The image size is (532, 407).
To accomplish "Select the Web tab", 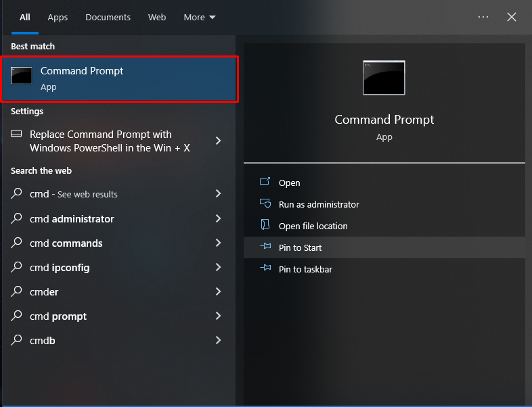I will (x=157, y=18).
